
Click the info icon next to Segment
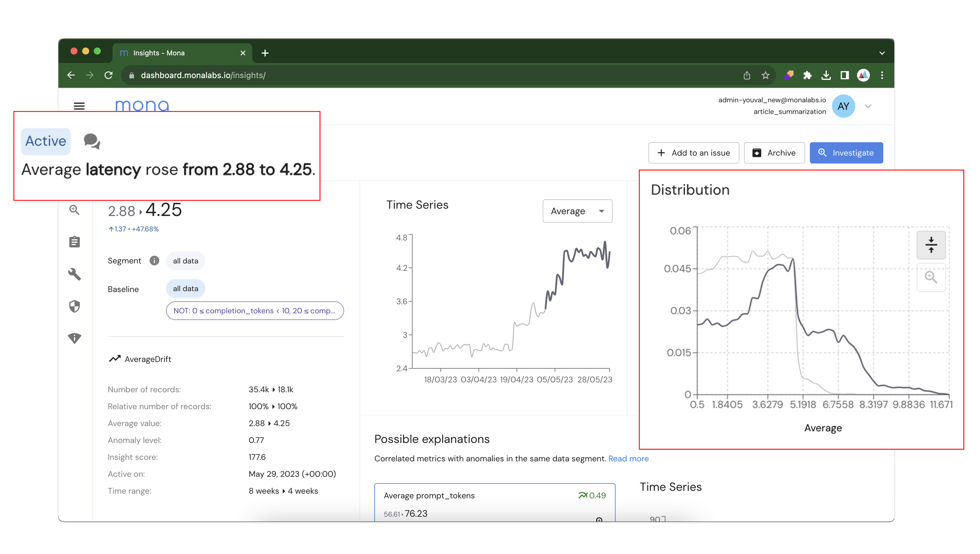pos(154,261)
